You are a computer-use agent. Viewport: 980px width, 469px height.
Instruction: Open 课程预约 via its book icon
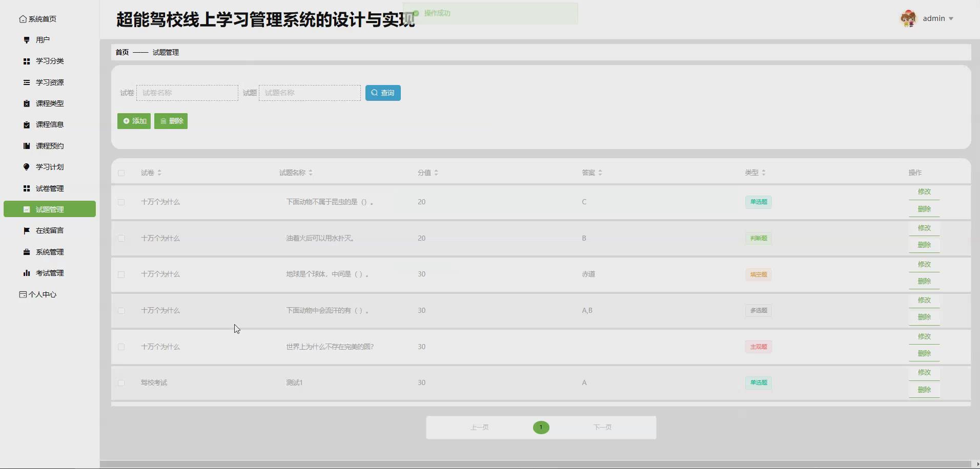26,145
